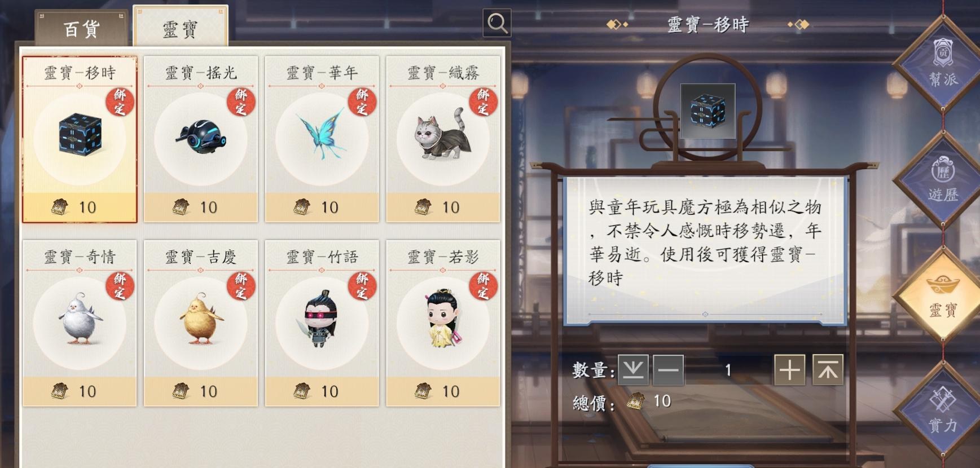
Task: Switch to the 靈寶 tab
Action: click(181, 27)
